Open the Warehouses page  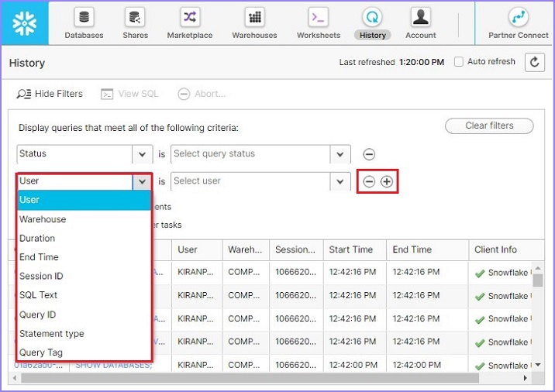pos(254,23)
